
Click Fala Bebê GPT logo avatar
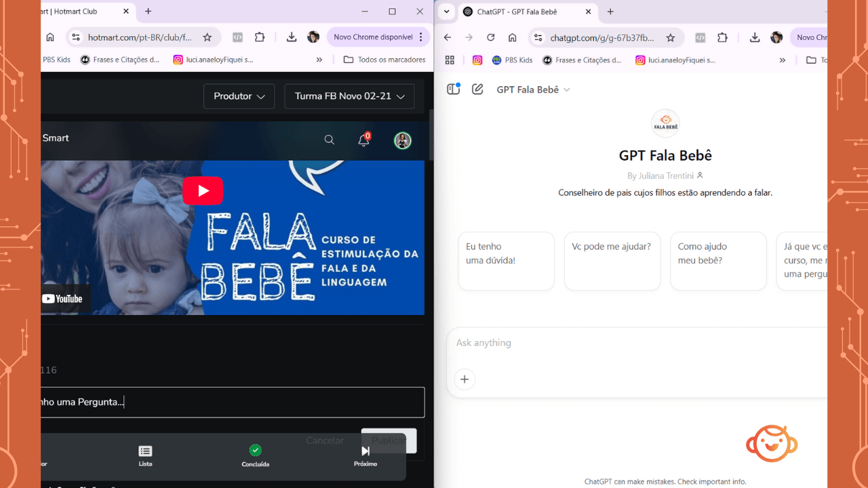665,123
